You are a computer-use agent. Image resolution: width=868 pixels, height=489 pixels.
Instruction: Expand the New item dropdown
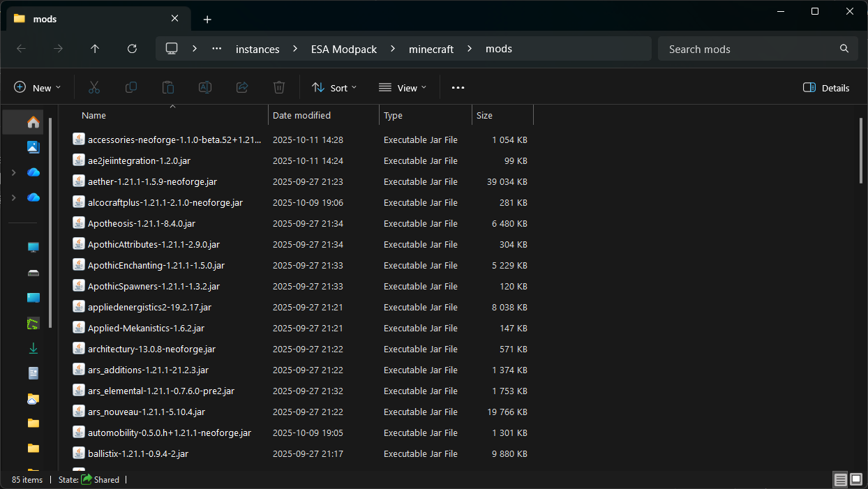38,88
